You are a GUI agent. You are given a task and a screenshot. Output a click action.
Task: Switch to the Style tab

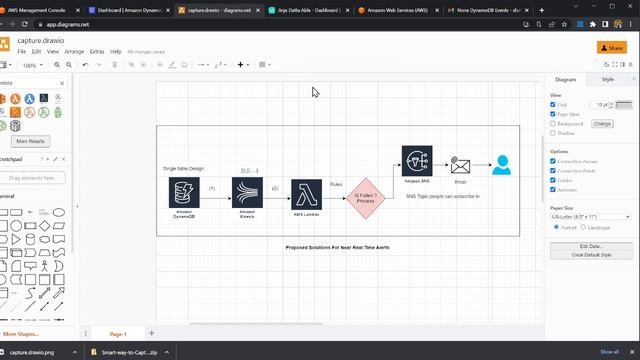click(x=608, y=80)
